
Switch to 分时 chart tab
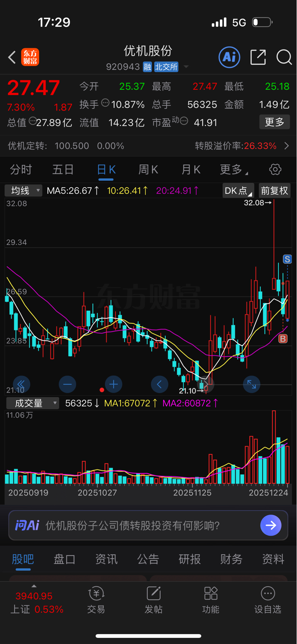pyautogui.click(x=21, y=169)
